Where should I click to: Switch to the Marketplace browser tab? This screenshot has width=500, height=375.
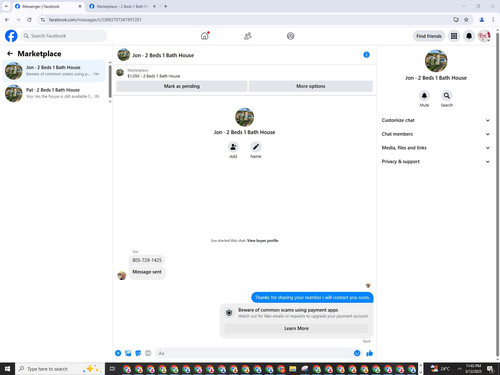(123, 6)
